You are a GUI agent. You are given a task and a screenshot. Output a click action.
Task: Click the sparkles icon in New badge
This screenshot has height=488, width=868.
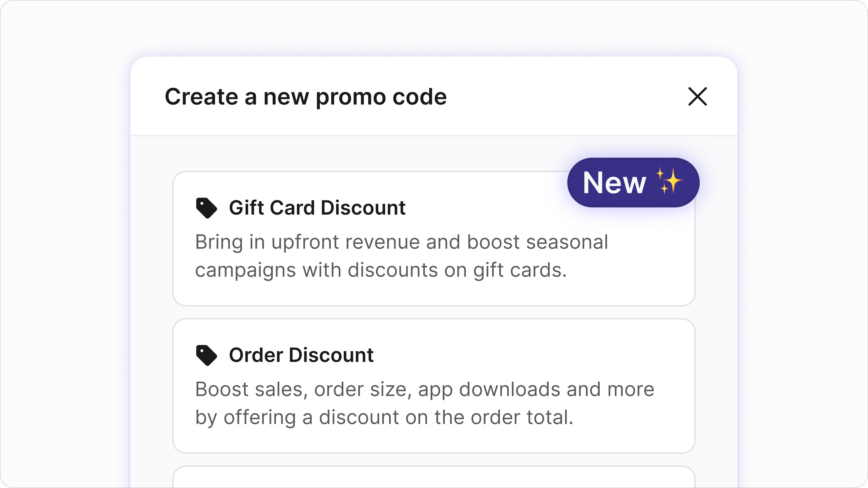669,181
